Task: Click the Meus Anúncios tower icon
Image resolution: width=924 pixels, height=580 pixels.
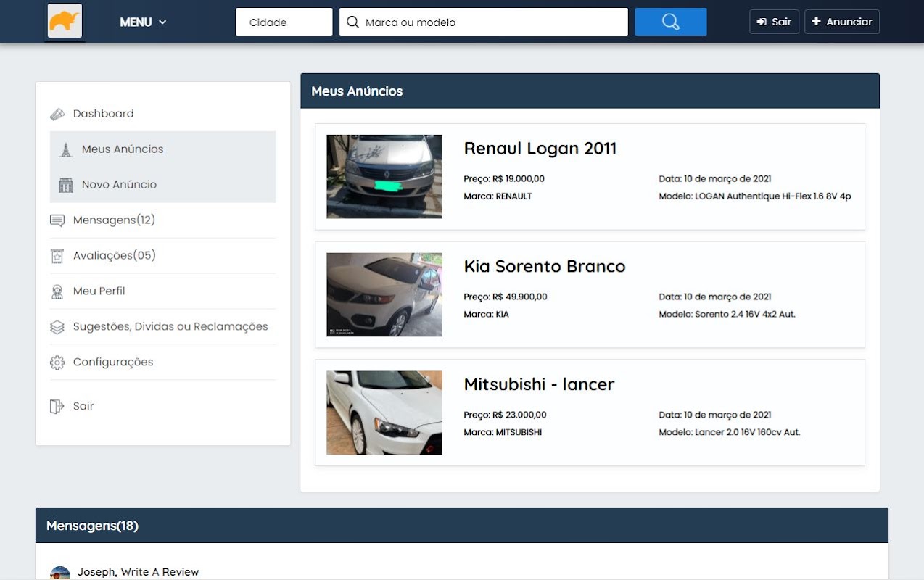Action: click(x=66, y=149)
